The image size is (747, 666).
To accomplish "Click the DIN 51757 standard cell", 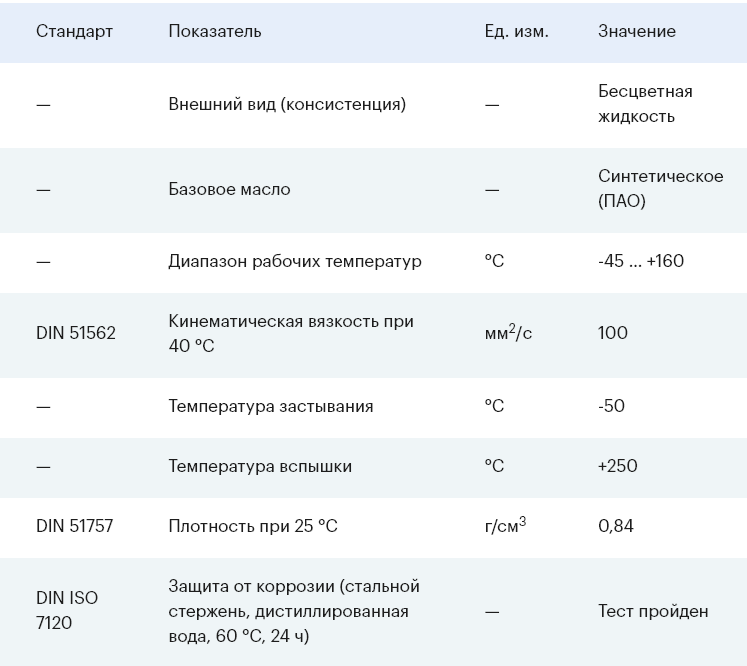I will (75, 526).
